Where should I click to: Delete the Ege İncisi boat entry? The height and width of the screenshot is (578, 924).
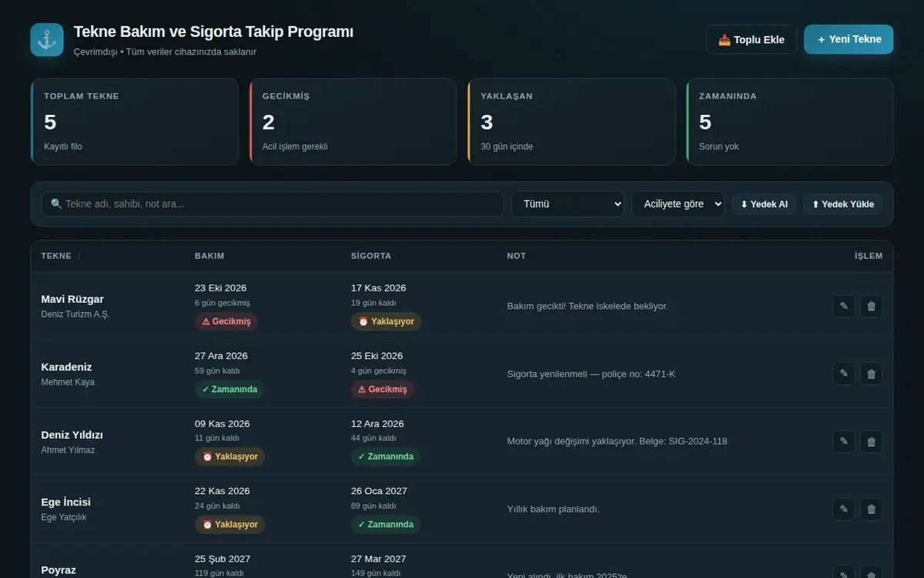coord(871,509)
